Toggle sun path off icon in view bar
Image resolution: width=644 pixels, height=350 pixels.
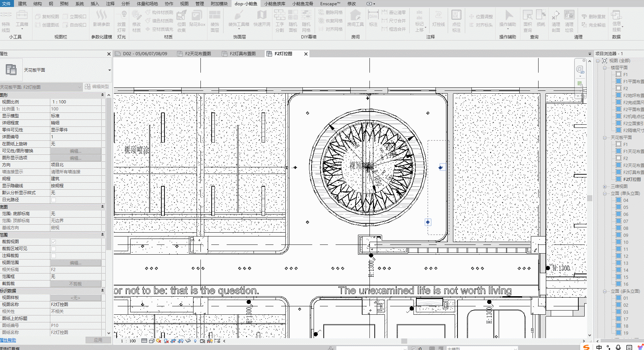pos(159,341)
